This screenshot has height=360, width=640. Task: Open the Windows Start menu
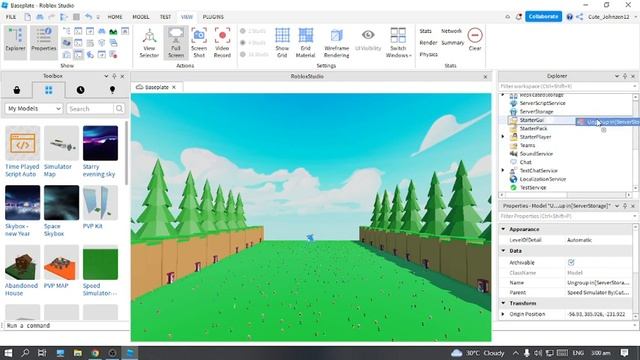pos(8,353)
